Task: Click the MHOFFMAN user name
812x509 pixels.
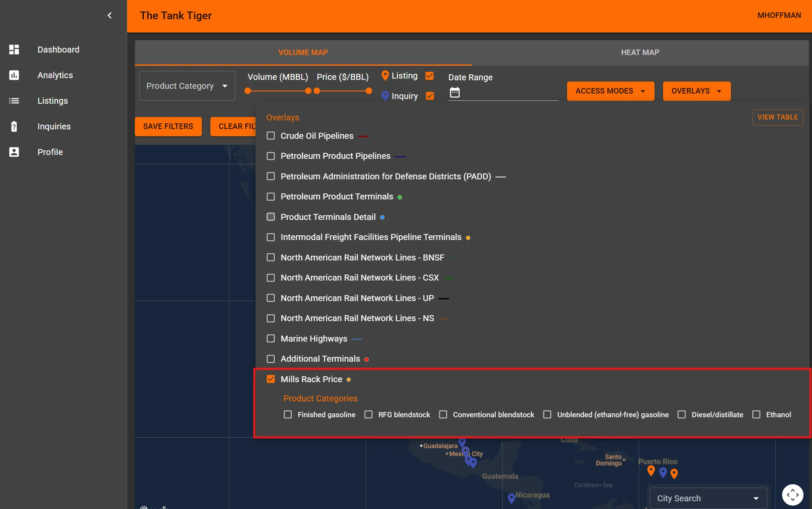Action: coord(779,15)
